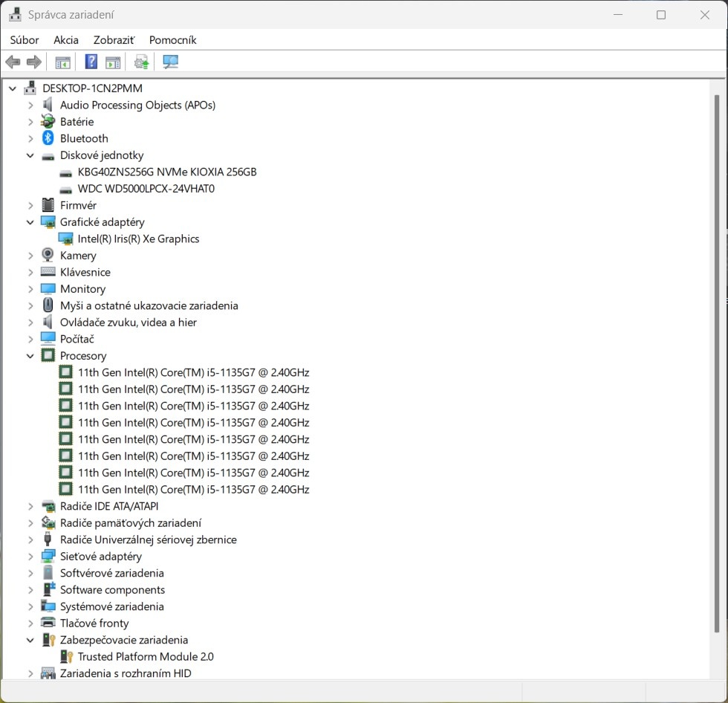Expand the Klávesnice category
Image resolution: width=728 pixels, height=703 pixels.
click(30, 272)
